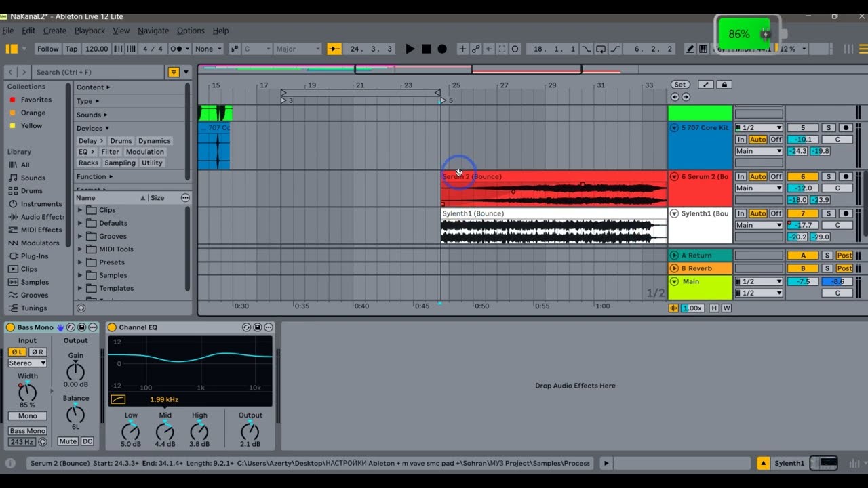Adjust the Channel EQ Low knob
The image size is (868, 488).
pyautogui.click(x=131, y=431)
